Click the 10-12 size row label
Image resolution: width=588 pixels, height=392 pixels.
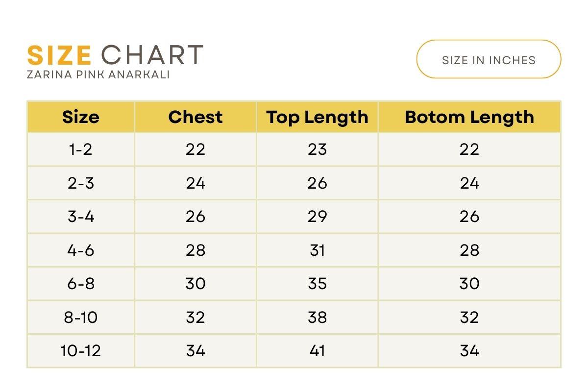pos(81,351)
